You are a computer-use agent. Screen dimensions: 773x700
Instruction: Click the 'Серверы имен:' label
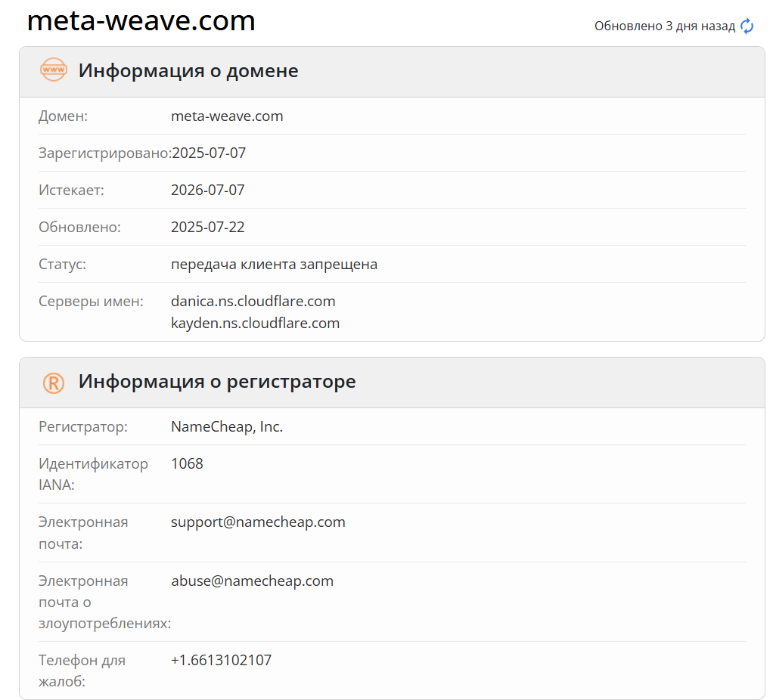(91, 302)
